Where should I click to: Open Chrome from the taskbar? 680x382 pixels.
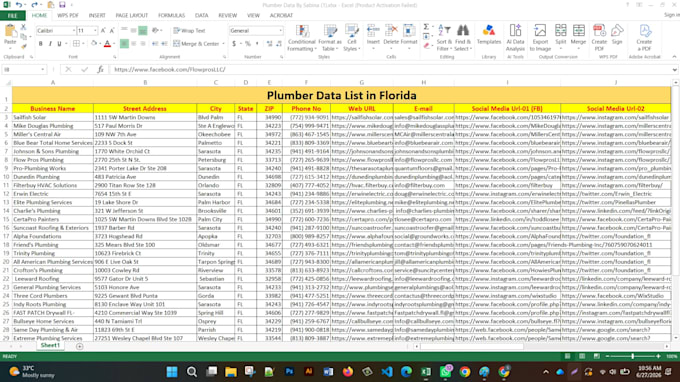pyautogui.click(x=465, y=372)
